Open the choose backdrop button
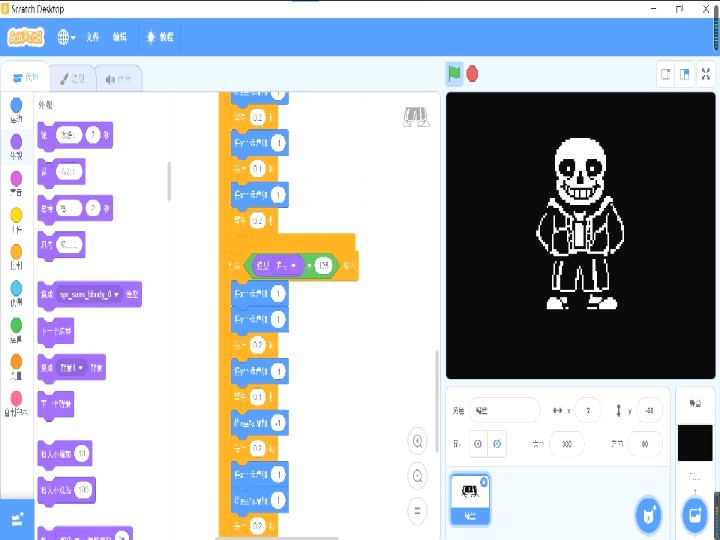 (694, 515)
